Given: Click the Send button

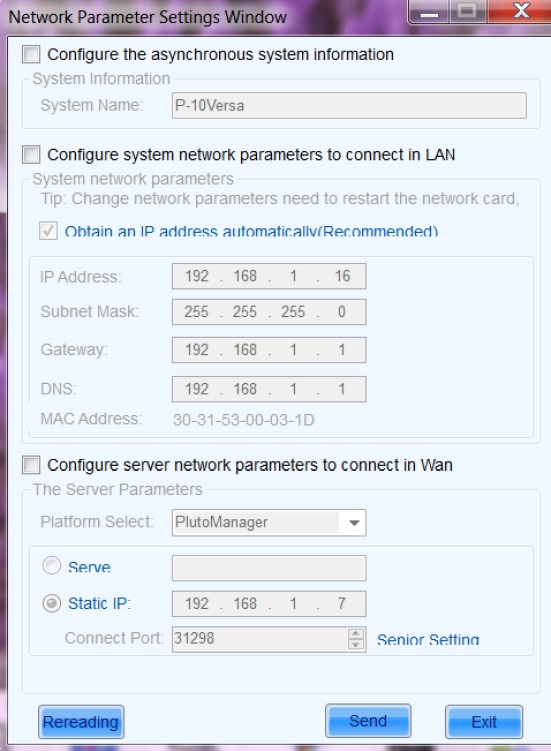Looking at the screenshot, I should point(368,721).
